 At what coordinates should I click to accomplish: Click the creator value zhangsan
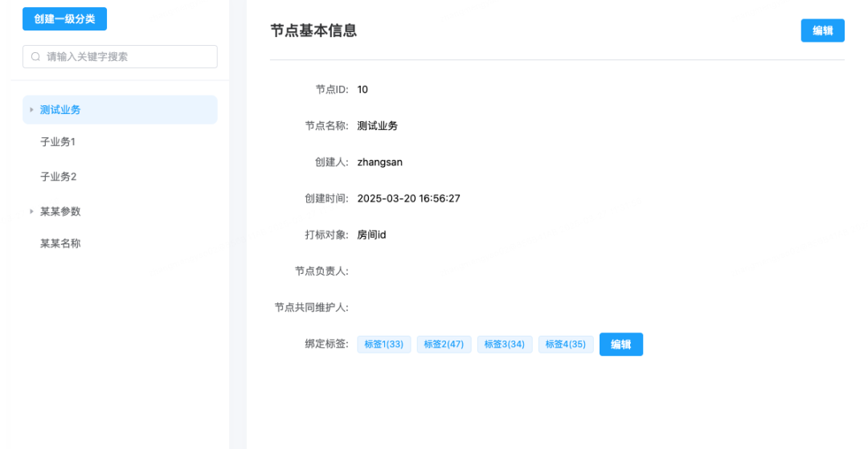click(x=379, y=162)
